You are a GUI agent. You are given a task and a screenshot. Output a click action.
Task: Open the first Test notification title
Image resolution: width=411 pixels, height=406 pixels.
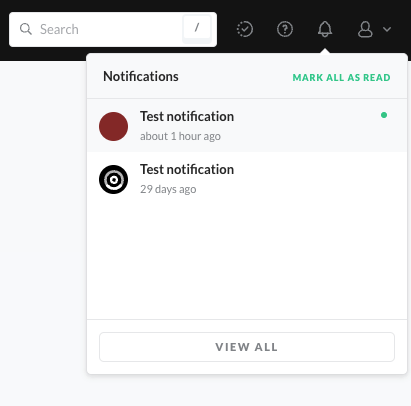[x=187, y=116]
